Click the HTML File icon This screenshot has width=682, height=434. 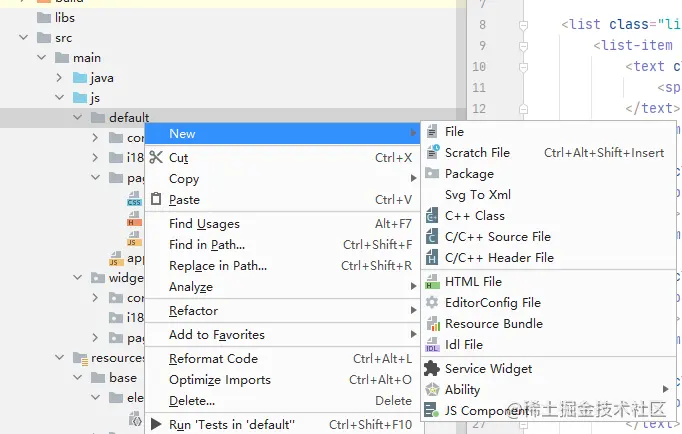click(432, 281)
